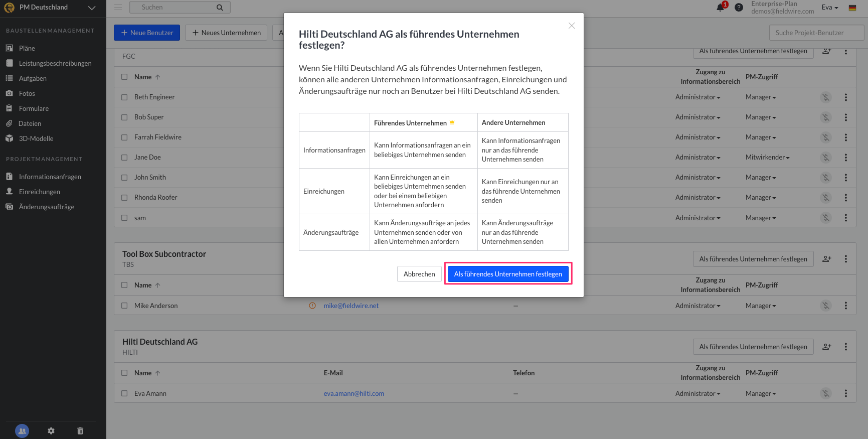This screenshot has height=439, width=868.
Task: Click the search magnifier icon
Action: point(220,8)
